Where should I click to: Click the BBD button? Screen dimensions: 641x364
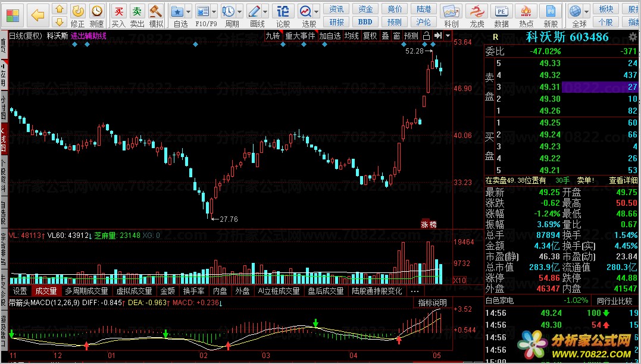point(365,21)
